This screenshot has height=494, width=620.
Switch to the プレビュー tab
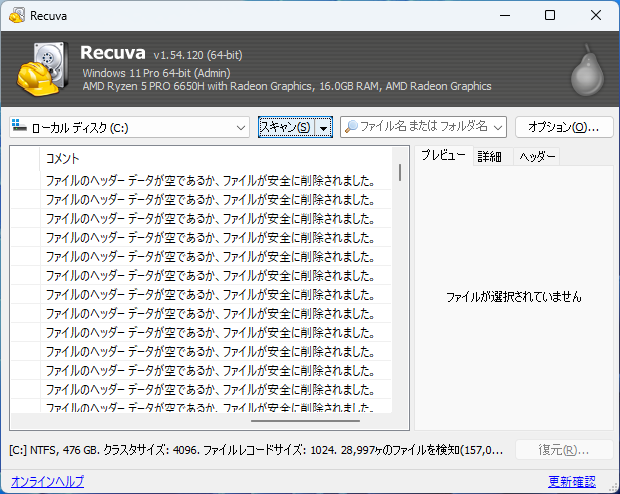[443, 155]
